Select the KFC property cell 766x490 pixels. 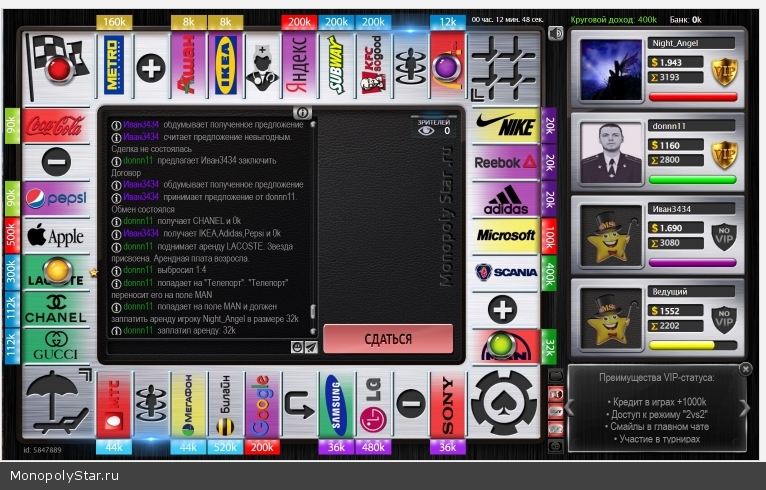tap(374, 65)
